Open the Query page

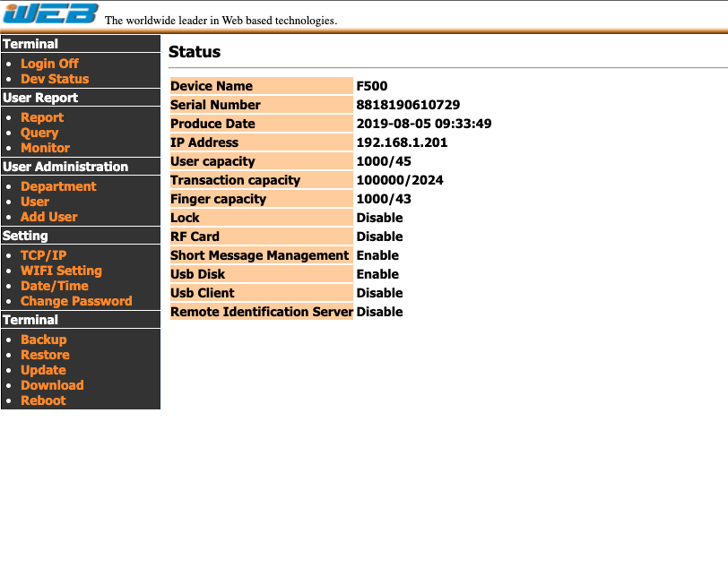click(39, 133)
